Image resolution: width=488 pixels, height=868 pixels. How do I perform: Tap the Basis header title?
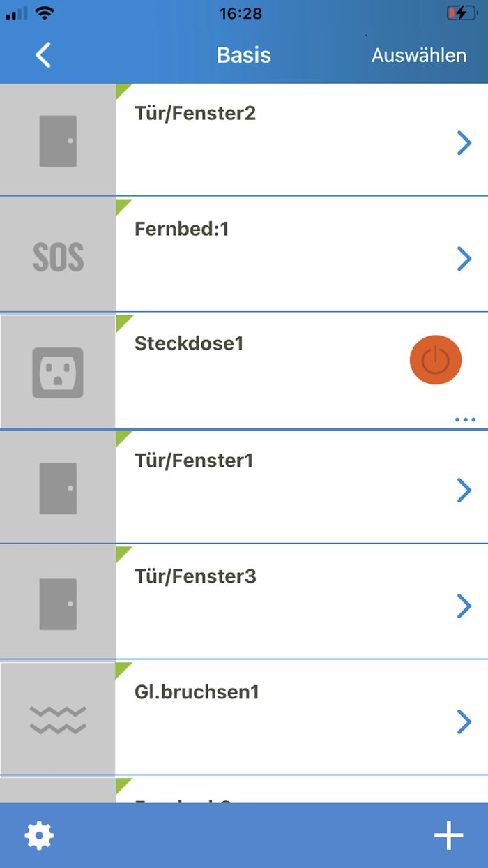point(244,55)
